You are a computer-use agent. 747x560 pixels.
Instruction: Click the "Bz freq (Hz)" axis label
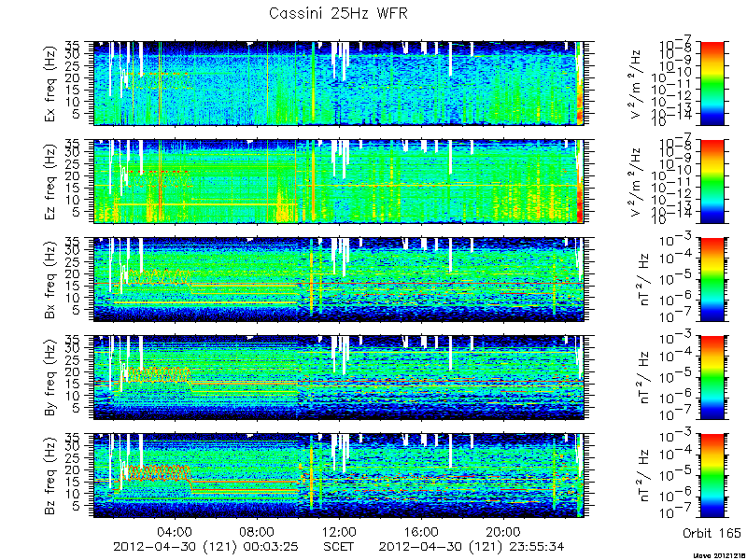[51, 476]
